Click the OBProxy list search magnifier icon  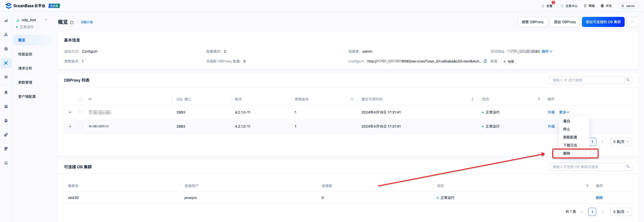(628, 80)
